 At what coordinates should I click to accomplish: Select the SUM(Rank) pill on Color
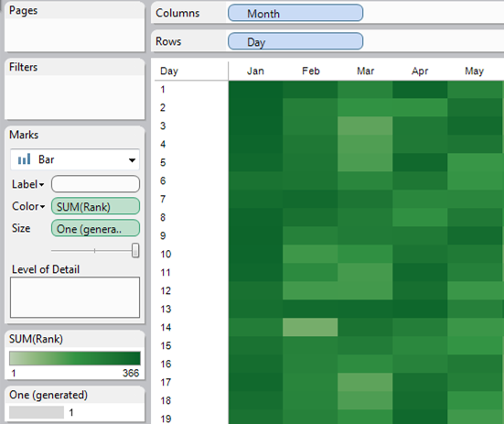pyautogui.click(x=95, y=206)
